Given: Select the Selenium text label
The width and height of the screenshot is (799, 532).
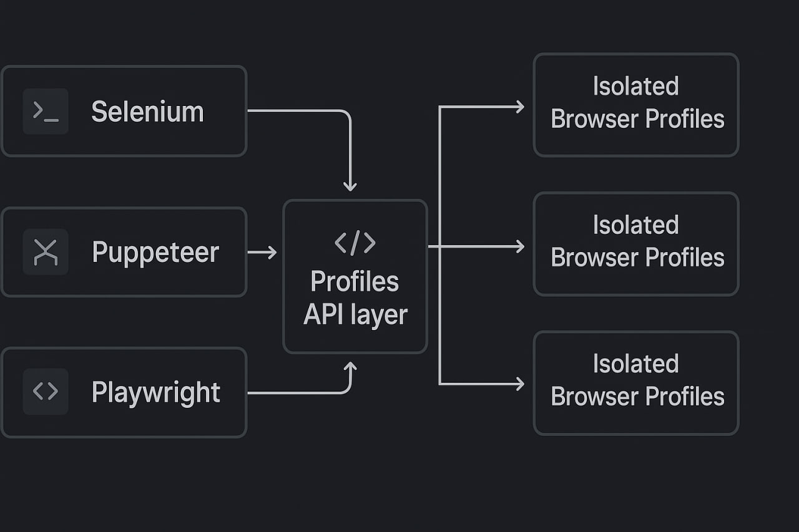Looking at the screenshot, I should [x=147, y=112].
